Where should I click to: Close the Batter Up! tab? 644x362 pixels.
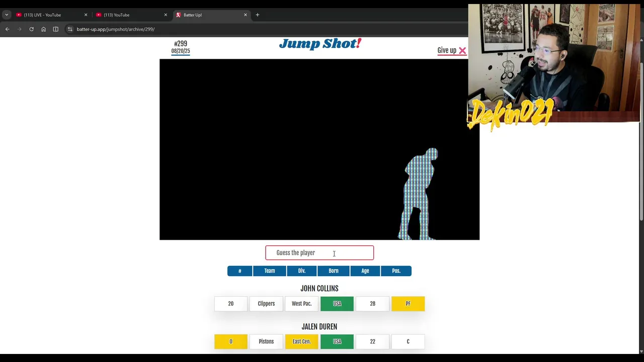[246, 15]
